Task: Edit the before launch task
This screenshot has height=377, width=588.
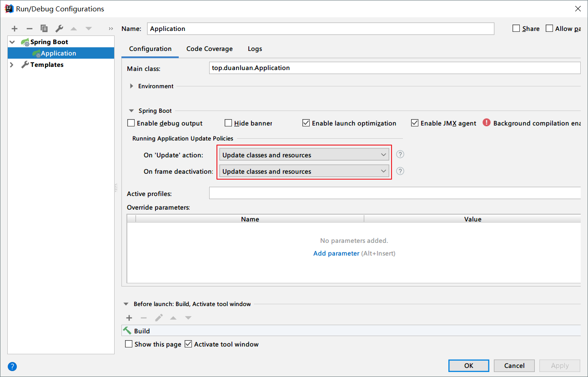Action: tap(159, 318)
